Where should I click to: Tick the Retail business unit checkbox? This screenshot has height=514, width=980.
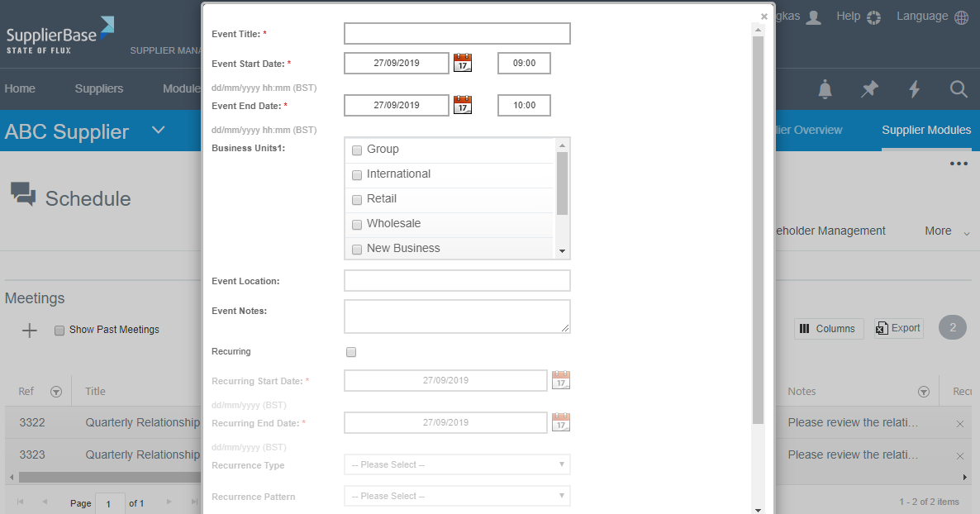click(357, 200)
